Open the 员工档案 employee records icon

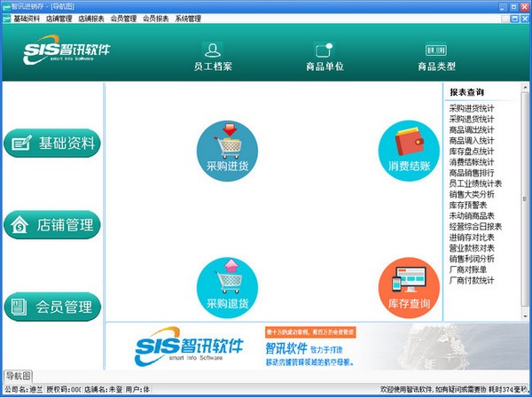pyautogui.click(x=213, y=57)
